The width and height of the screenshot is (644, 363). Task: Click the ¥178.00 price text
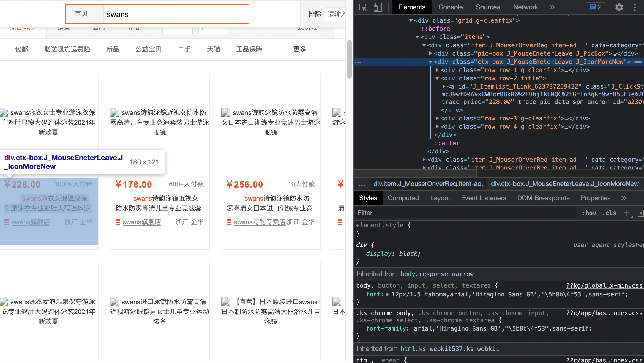coord(133,184)
